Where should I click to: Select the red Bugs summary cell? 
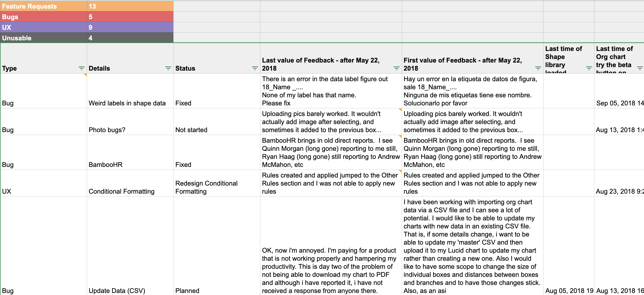click(43, 17)
